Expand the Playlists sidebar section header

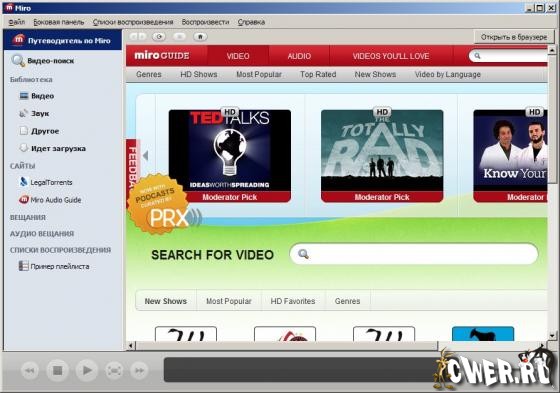click(x=60, y=250)
